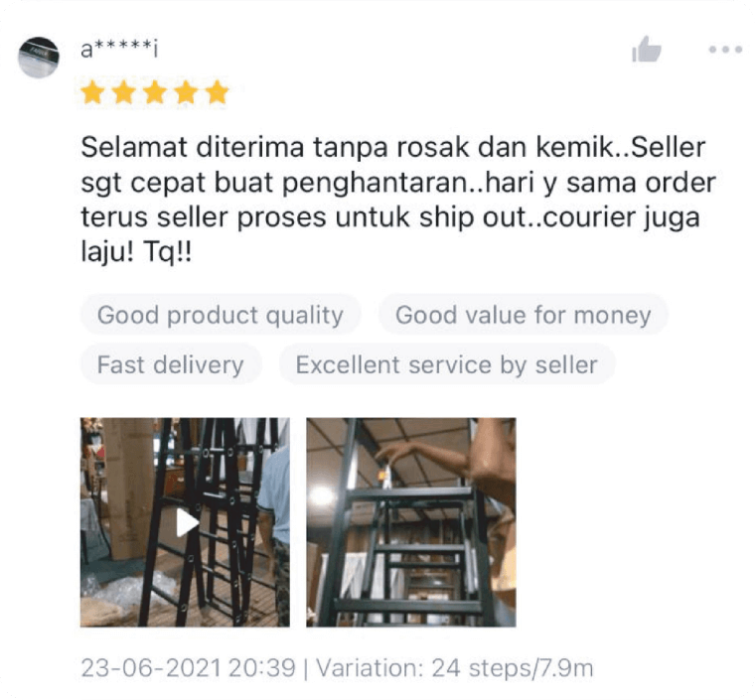The height and width of the screenshot is (700, 755).
Task: Click the third gold rating star
Action: click(155, 92)
